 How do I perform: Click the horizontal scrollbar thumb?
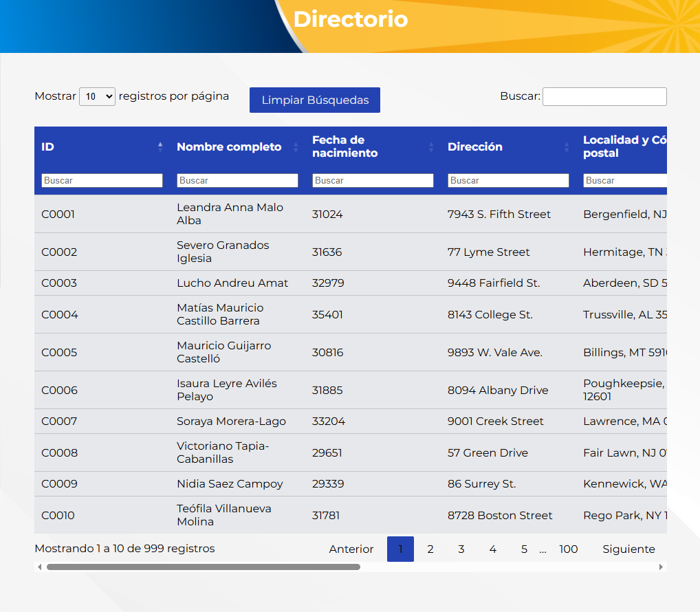203,567
